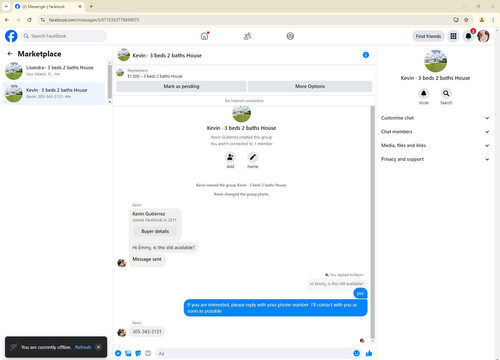This screenshot has width=500, height=360.
Task: Open the Notifications bell icon
Action: click(468, 36)
